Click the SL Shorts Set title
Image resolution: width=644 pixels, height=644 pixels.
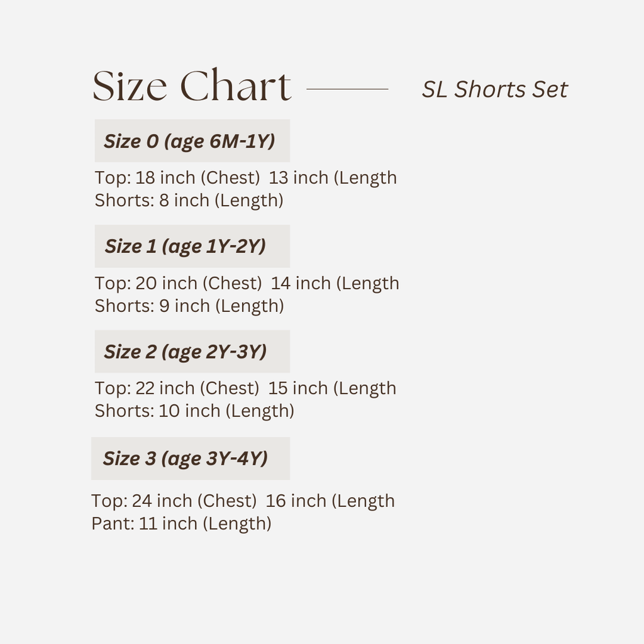point(494,89)
